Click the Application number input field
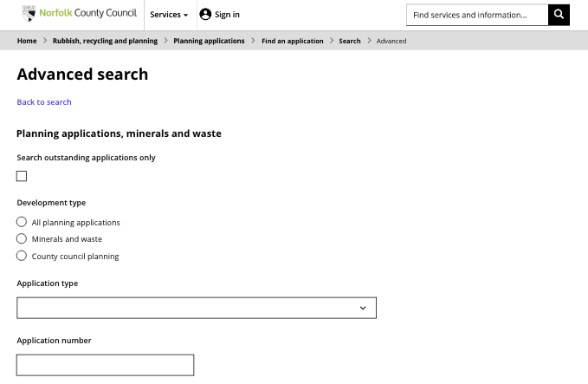588x384 pixels. (106, 365)
